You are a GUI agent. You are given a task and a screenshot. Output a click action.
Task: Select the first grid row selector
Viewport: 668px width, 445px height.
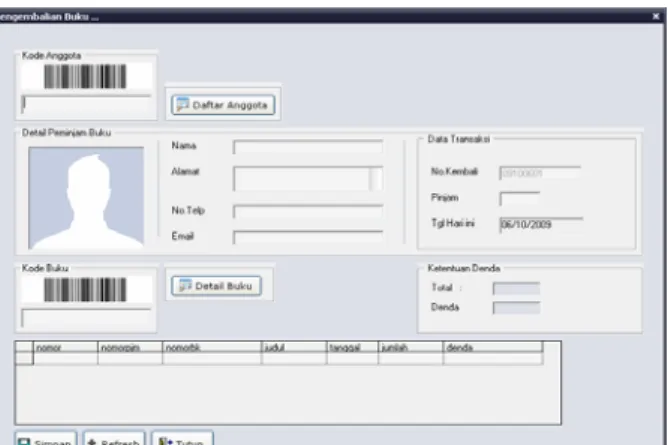coord(24,359)
